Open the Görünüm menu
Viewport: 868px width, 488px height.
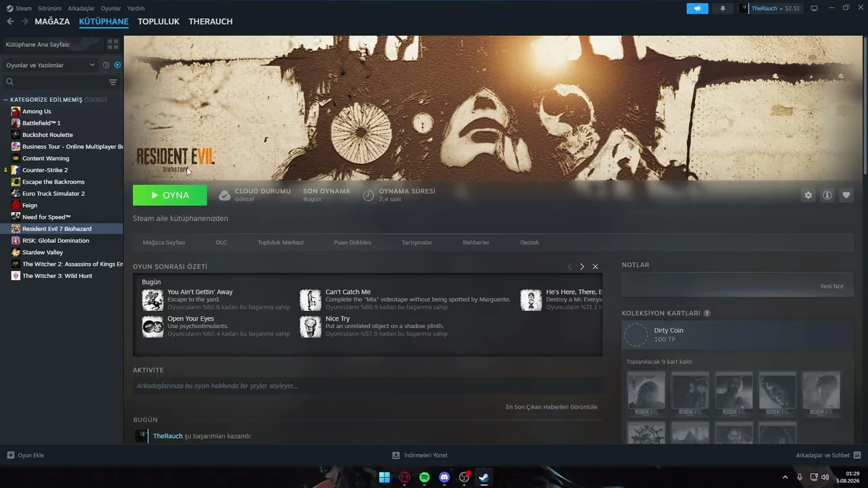(x=50, y=8)
